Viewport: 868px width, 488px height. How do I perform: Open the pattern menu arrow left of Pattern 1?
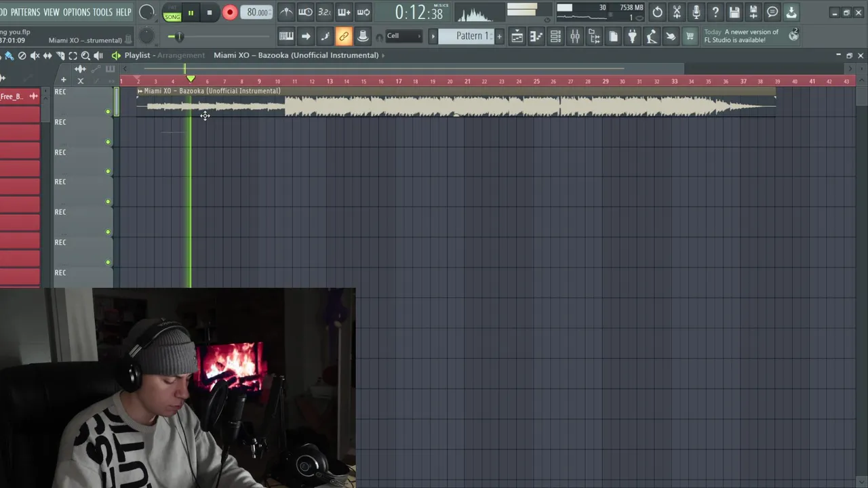click(x=433, y=36)
